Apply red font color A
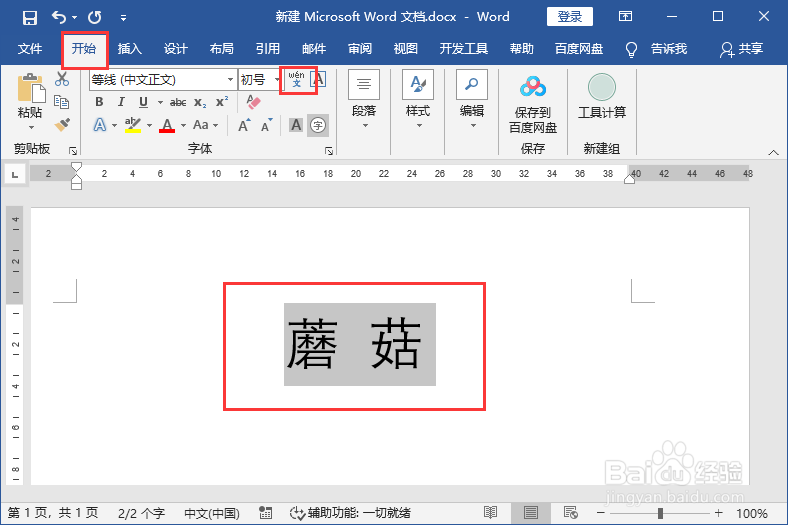The image size is (788, 525). tap(167, 125)
